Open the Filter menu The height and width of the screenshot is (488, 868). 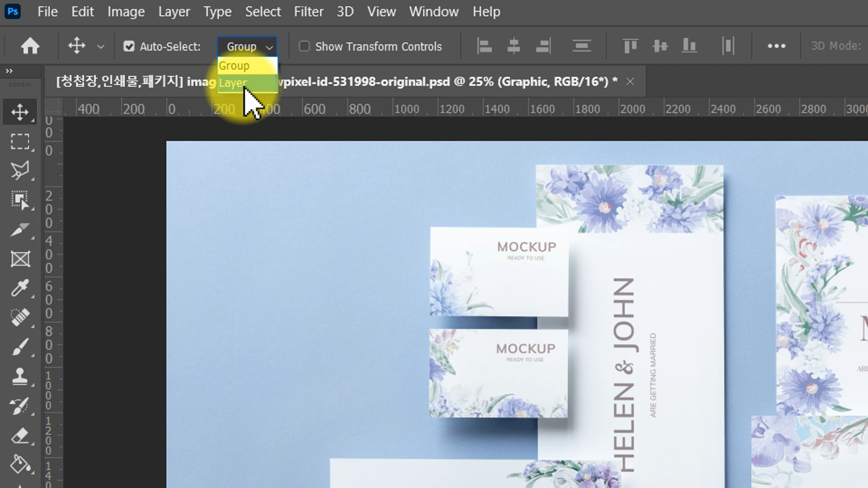(308, 12)
